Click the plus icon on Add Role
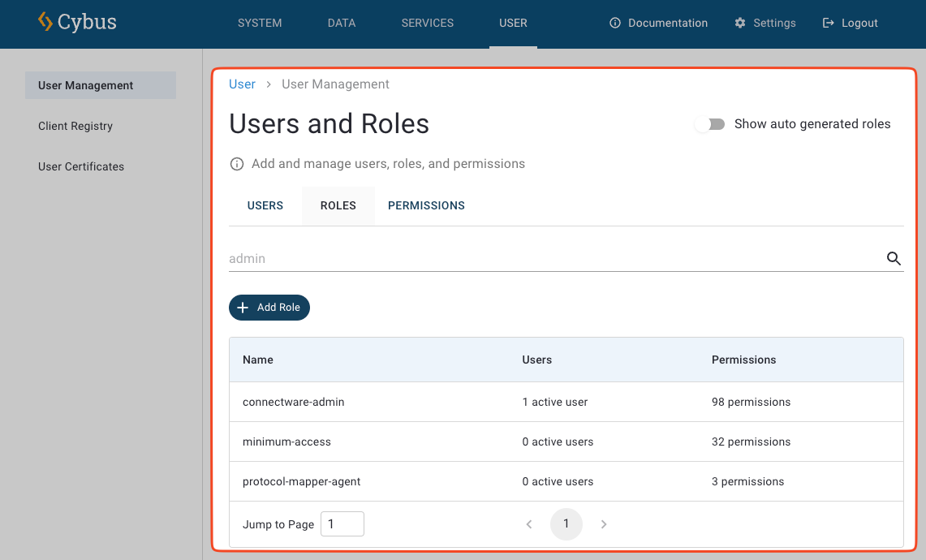The width and height of the screenshot is (926, 560). point(243,308)
